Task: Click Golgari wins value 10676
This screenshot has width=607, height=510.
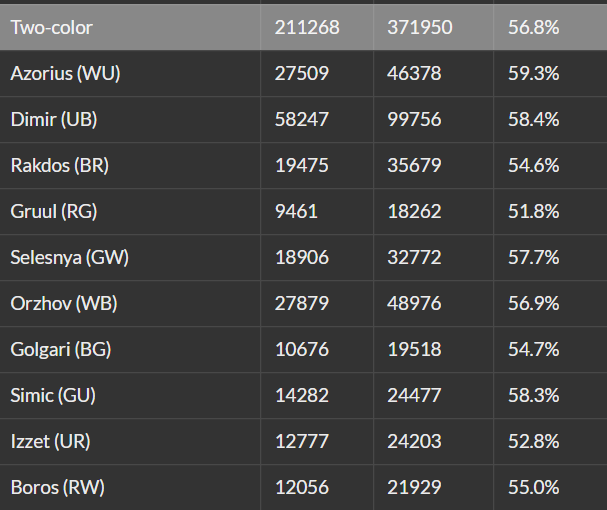Action: pos(302,349)
